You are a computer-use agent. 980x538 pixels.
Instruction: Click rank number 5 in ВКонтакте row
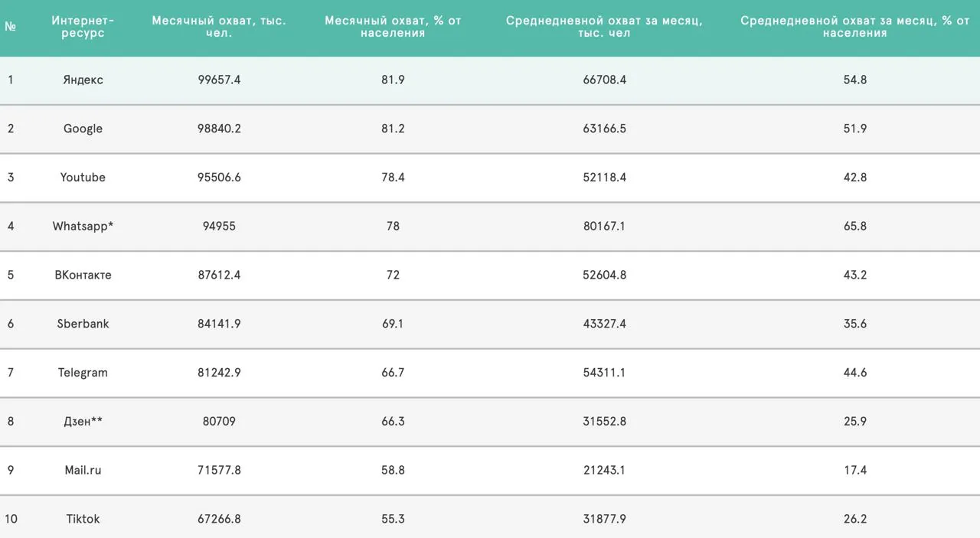pos(10,275)
